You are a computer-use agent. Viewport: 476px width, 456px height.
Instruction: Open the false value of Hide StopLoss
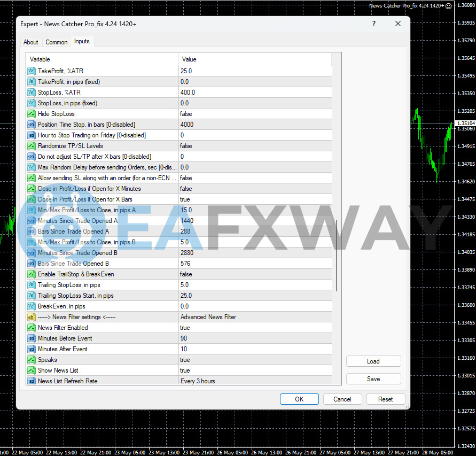click(255, 114)
